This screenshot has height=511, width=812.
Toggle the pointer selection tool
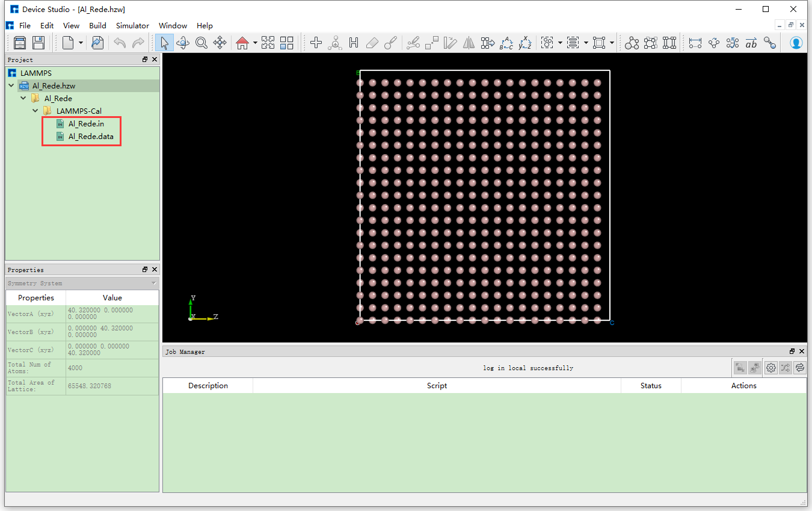pyautogui.click(x=164, y=43)
